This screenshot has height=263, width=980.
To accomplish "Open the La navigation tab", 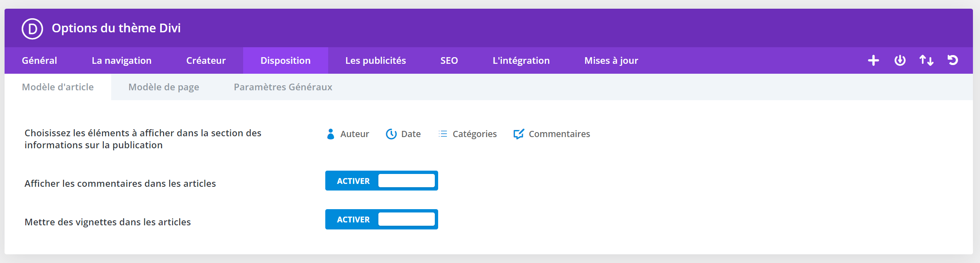I will (122, 60).
